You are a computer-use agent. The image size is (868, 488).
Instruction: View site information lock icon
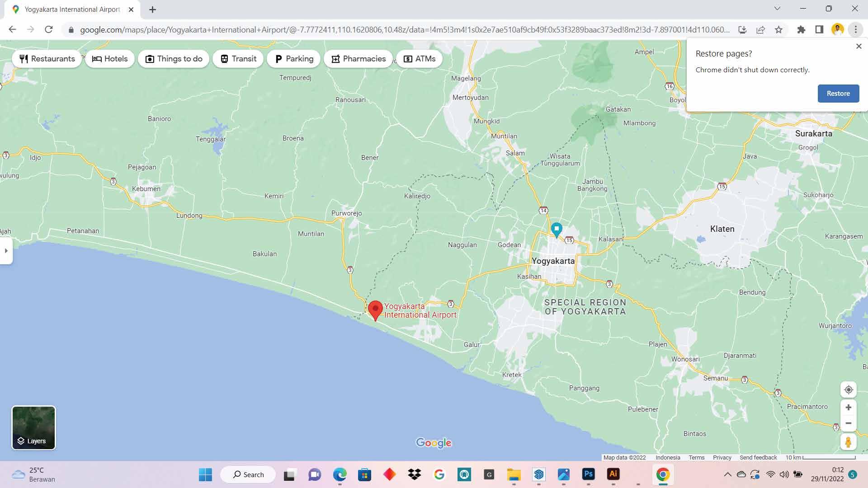[x=71, y=30]
